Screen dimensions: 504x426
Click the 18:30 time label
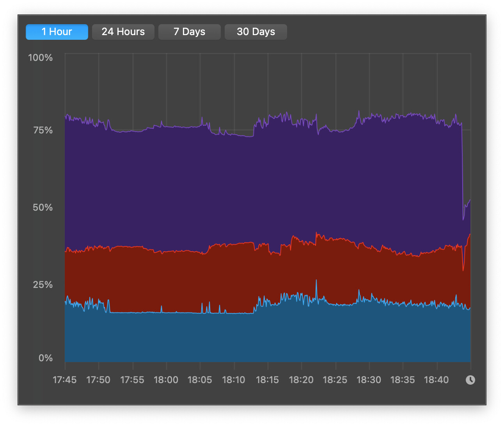point(369,380)
